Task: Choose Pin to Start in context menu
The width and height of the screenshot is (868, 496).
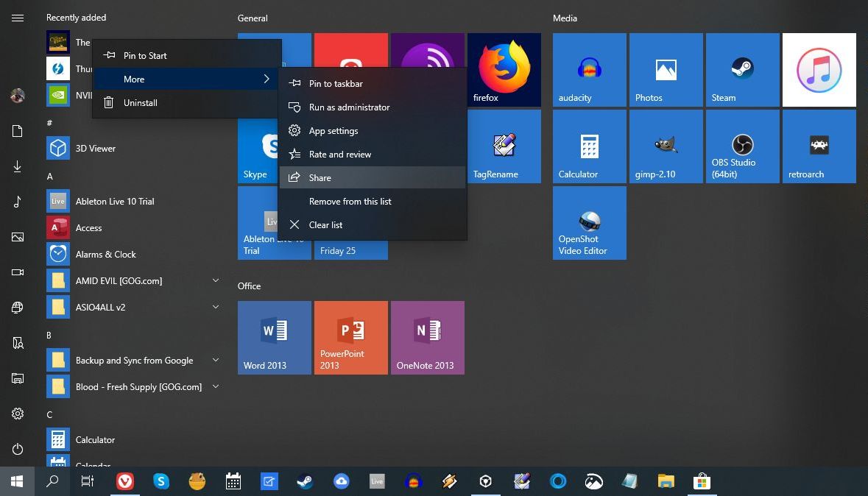Action: click(x=187, y=55)
